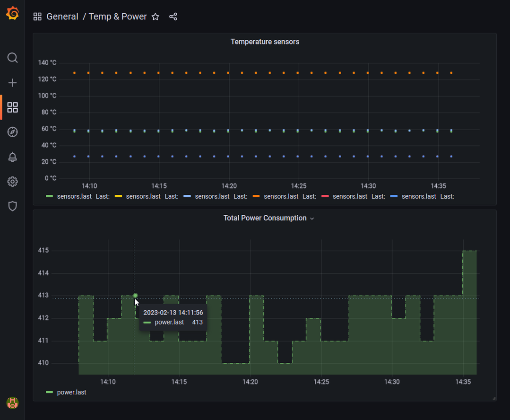Click the highlighted data point at 413 on power graph
510x420 pixels.
coord(135,296)
